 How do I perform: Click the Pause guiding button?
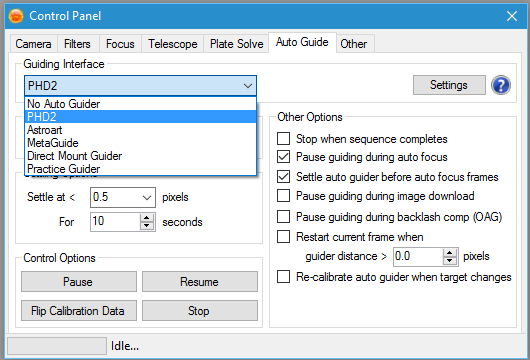click(79, 281)
